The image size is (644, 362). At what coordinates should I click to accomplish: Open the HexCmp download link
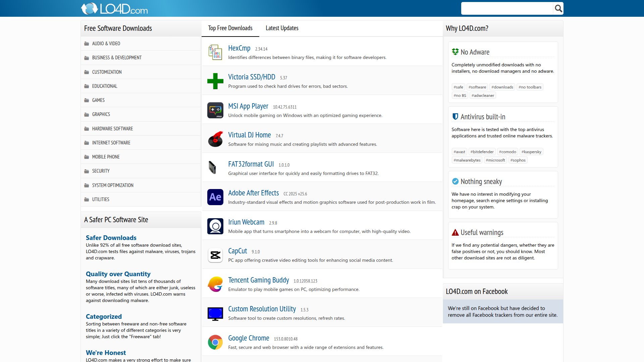[x=239, y=48]
